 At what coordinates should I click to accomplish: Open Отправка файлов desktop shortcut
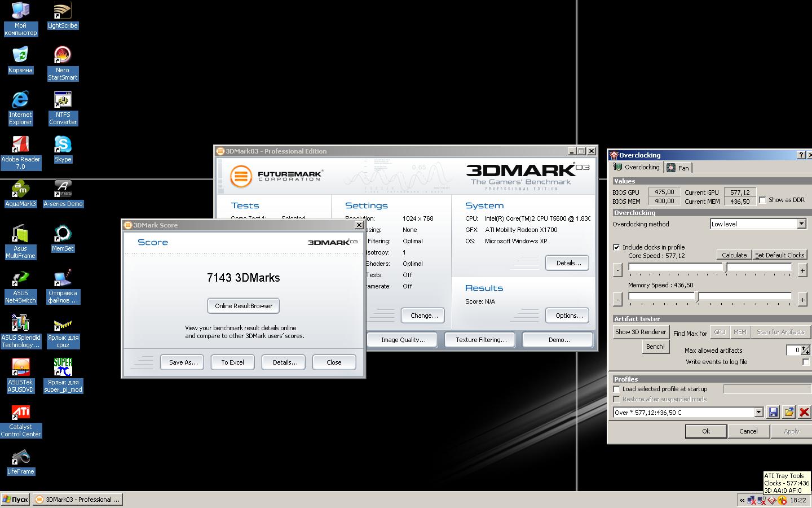pos(63,286)
